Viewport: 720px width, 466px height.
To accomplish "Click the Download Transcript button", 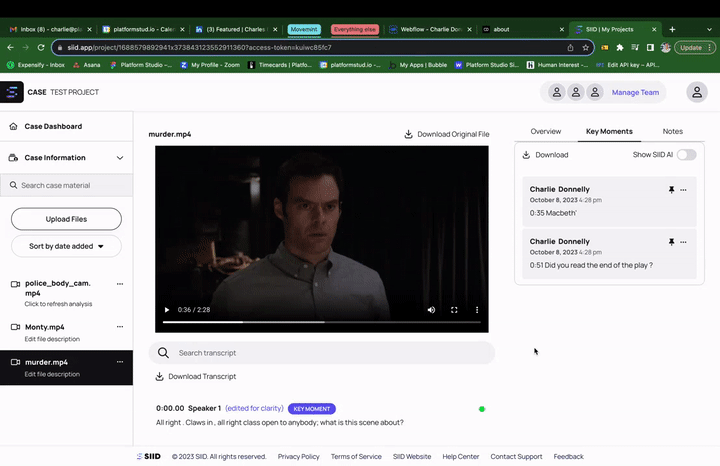I will click(x=196, y=376).
